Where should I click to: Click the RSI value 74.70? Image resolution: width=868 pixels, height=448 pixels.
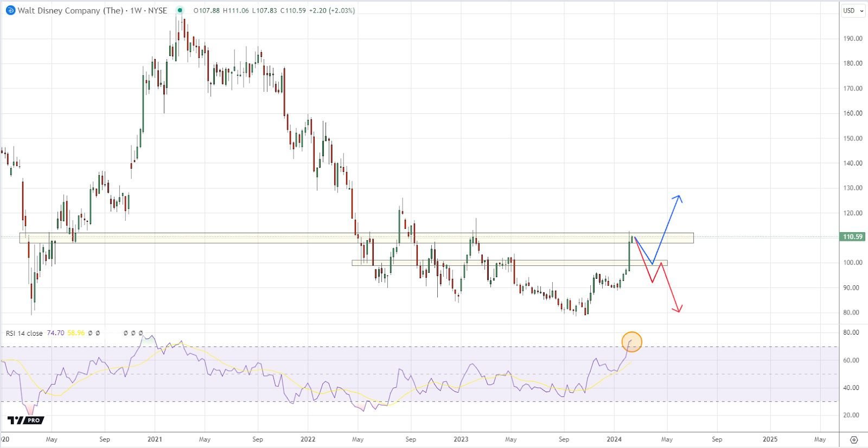55,333
